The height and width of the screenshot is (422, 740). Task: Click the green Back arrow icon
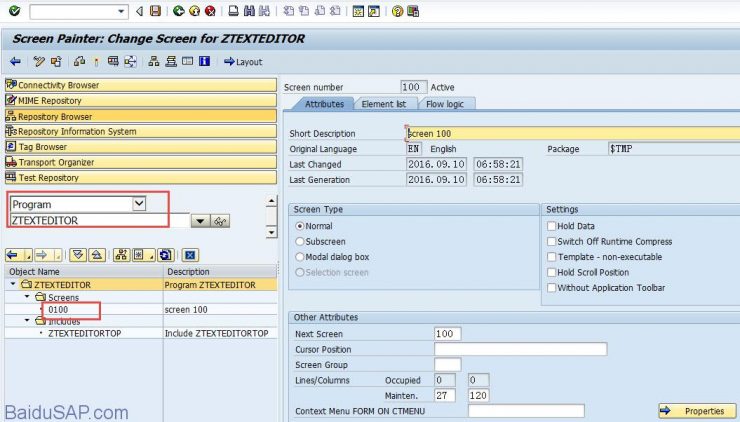(x=178, y=10)
